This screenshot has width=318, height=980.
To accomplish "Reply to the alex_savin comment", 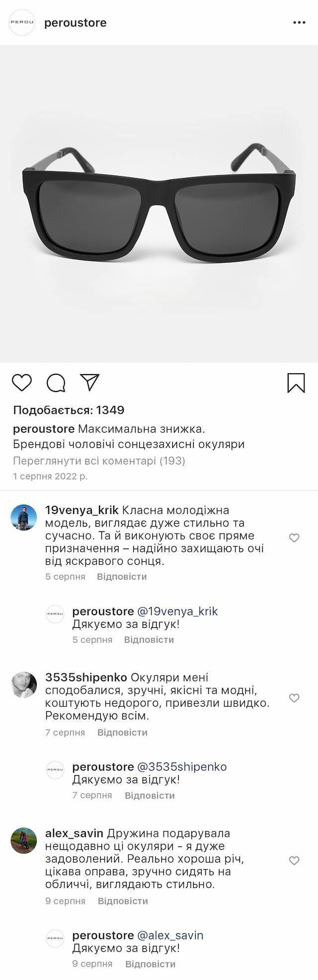I will tap(123, 901).
